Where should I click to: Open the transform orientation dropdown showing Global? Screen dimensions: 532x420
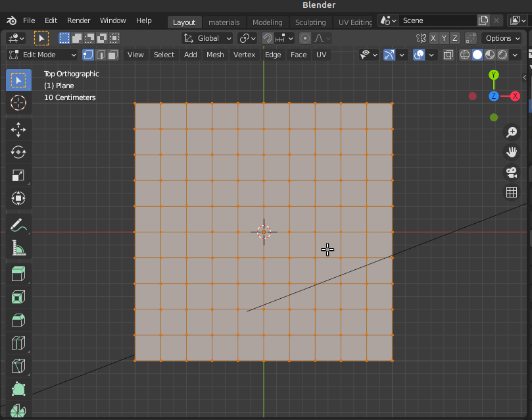(207, 38)
